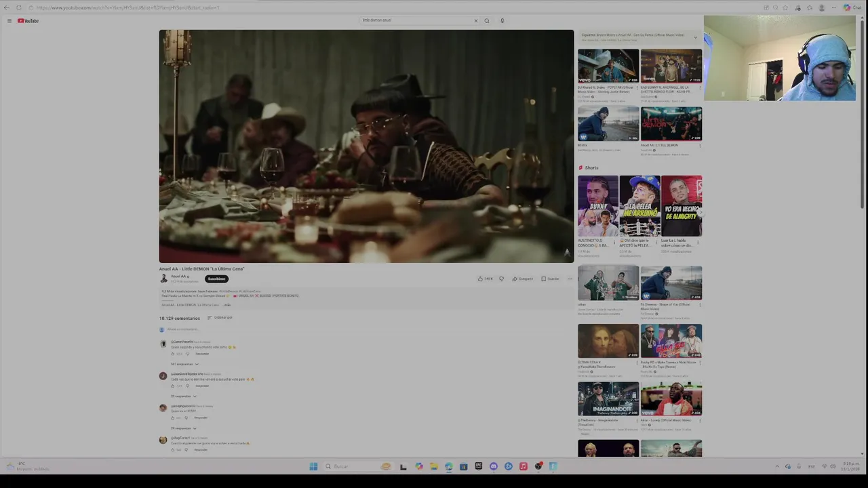Open the YO ERA VECINO DE ALMIGHTY short

[x=682, y=206]
